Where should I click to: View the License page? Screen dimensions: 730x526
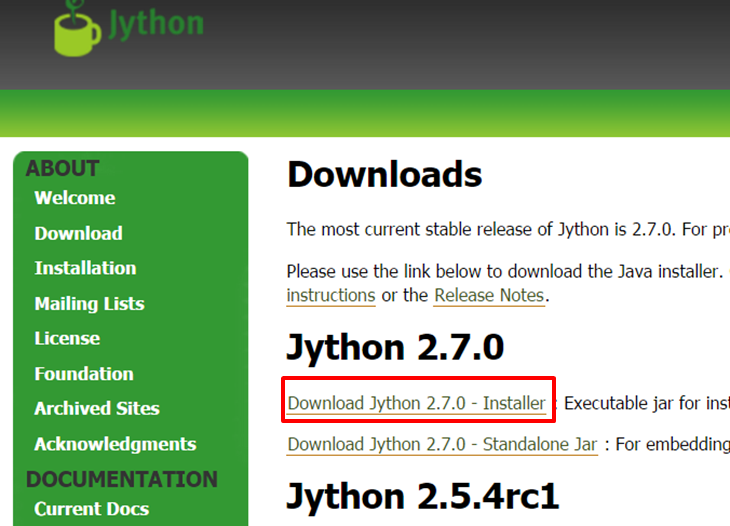point(67,338)
